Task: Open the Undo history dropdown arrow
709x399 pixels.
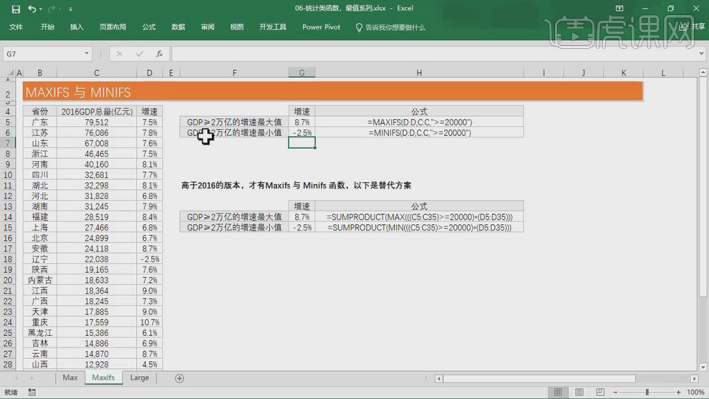Action: coord(41,9)
